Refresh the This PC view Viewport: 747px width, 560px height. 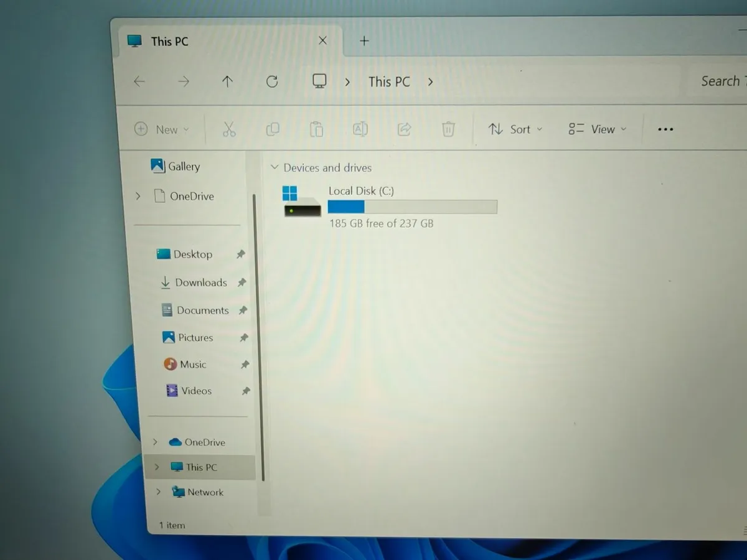pyautogui.click(x=272, y=82)
